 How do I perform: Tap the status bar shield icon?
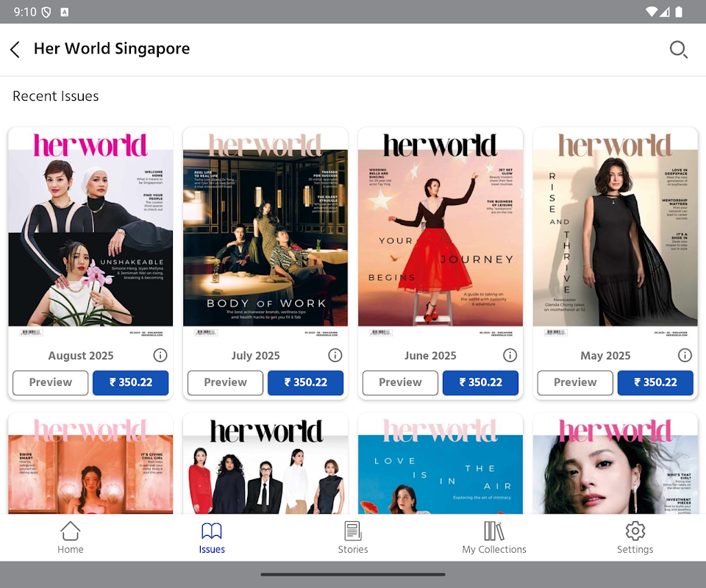click(46, 12)
